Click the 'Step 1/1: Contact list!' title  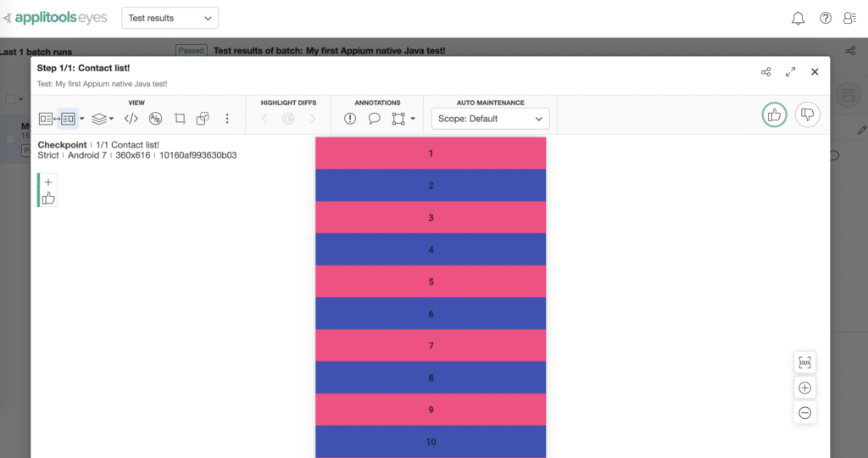coord(83,68)
